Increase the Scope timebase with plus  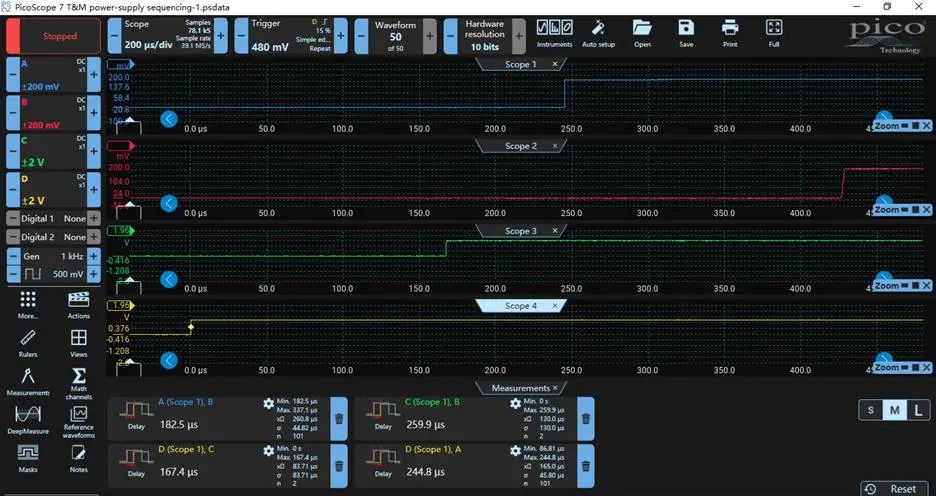click(x=220, y=36)
